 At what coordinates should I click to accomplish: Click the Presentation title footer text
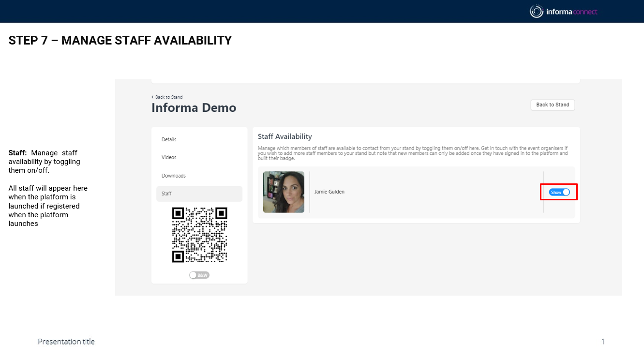[66, 342]
